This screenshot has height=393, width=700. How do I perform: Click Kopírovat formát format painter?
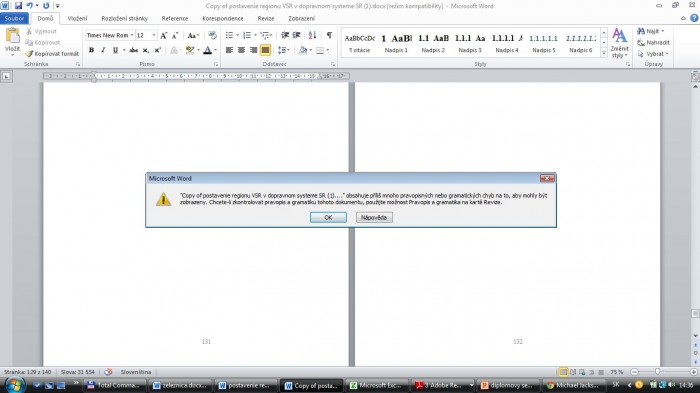[x=52, y=54]
